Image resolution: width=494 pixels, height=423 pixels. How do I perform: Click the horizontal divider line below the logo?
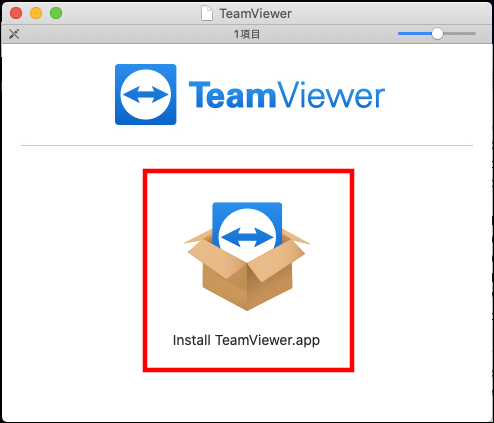(x=247, y=145)
